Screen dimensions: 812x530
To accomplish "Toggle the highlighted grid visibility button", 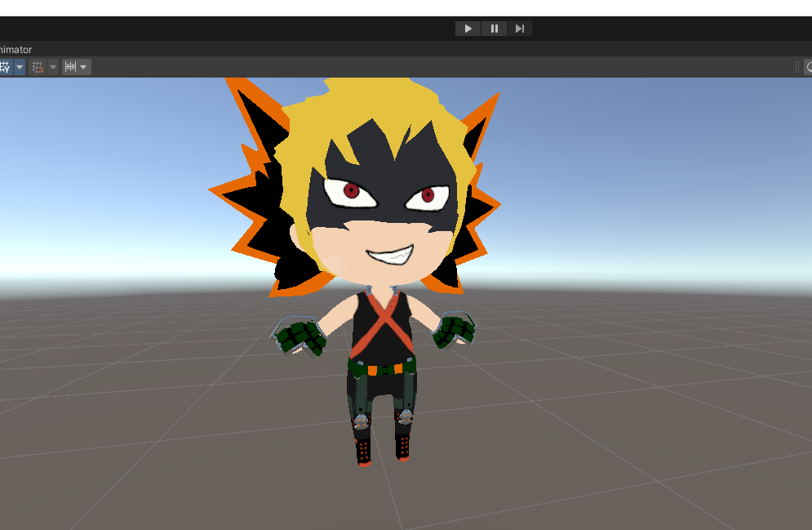I will 6,67.
